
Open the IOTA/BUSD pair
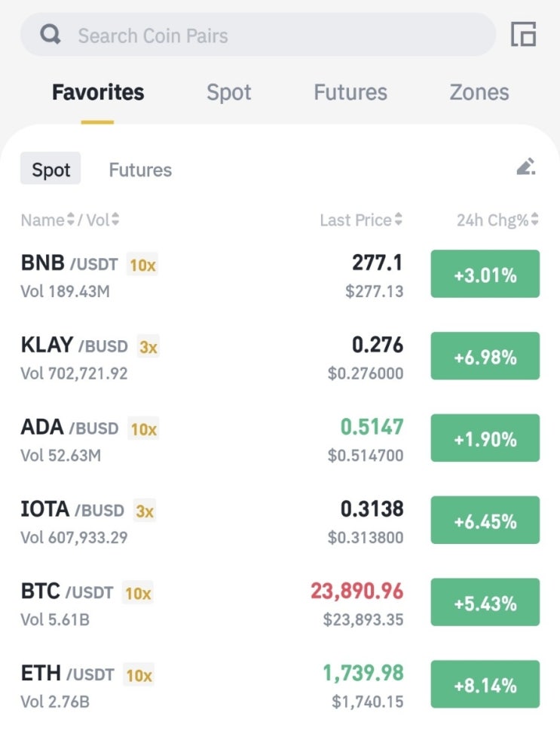click(x=280, y=521)
